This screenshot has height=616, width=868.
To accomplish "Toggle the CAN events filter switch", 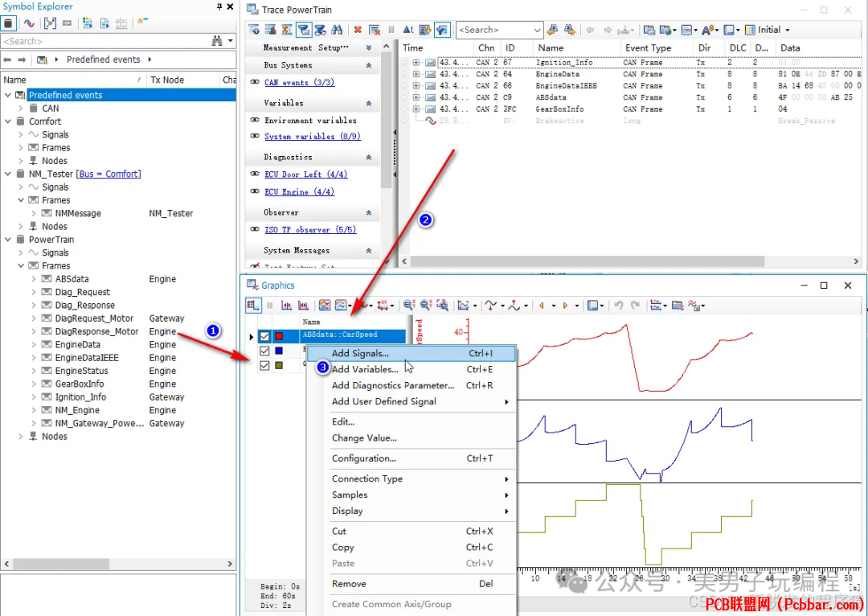I will click(255, 82).
